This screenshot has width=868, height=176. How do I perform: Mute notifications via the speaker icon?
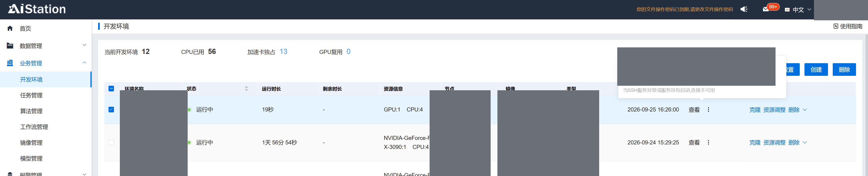744,9
